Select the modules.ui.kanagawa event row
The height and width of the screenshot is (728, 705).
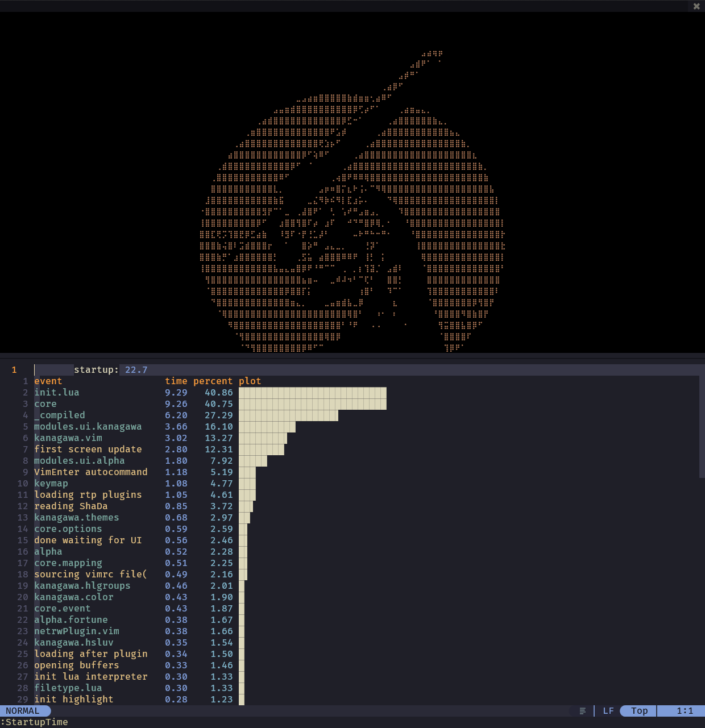pos(88,427)
